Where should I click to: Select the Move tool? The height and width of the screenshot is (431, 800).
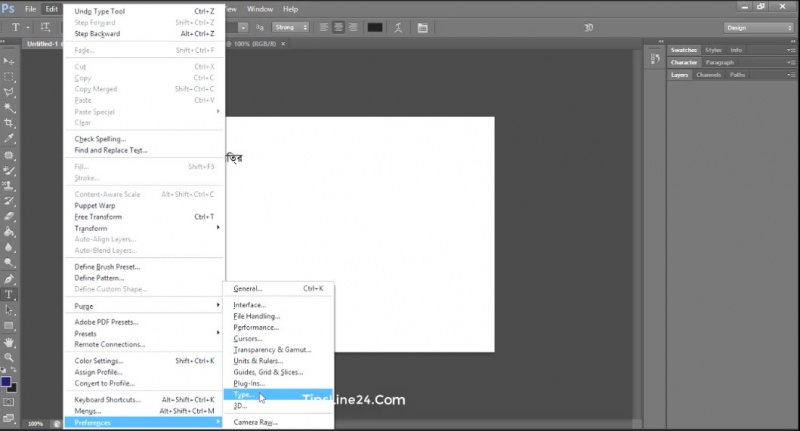[x=9, y=61]
